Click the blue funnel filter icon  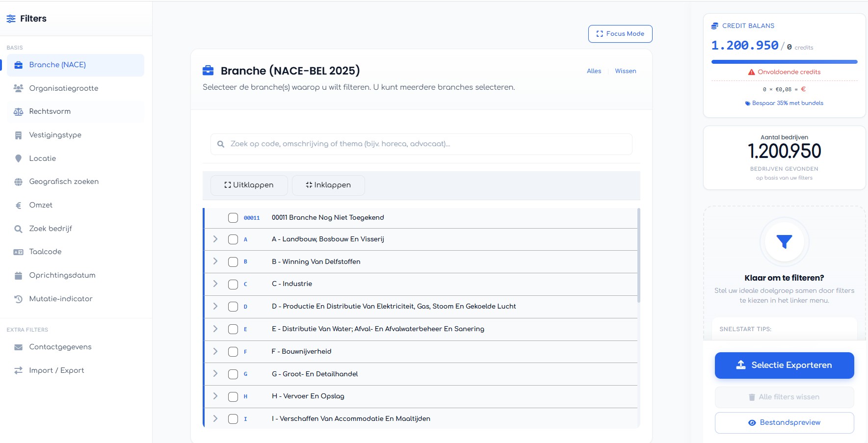pyautogui.click(x=784, y=241)
